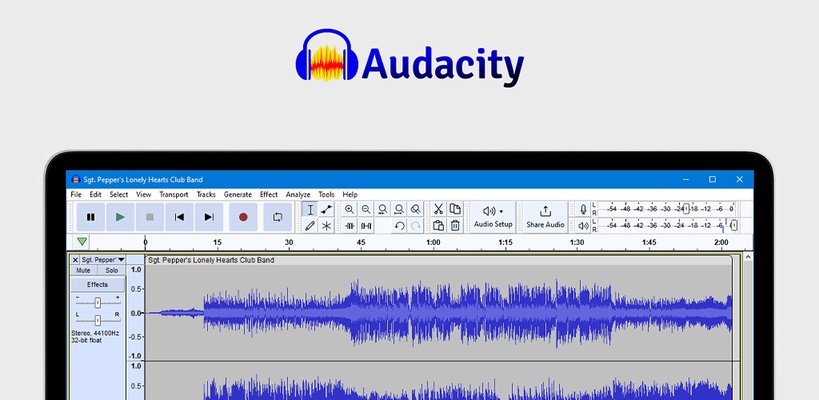Open the Generate menu
This screenshot has width=819, height=400.
coord(238,194)
